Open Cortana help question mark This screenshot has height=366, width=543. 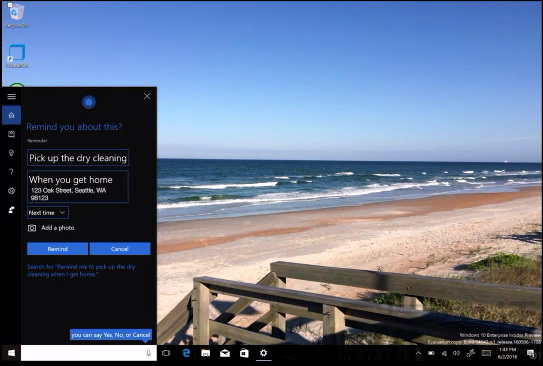11,171
